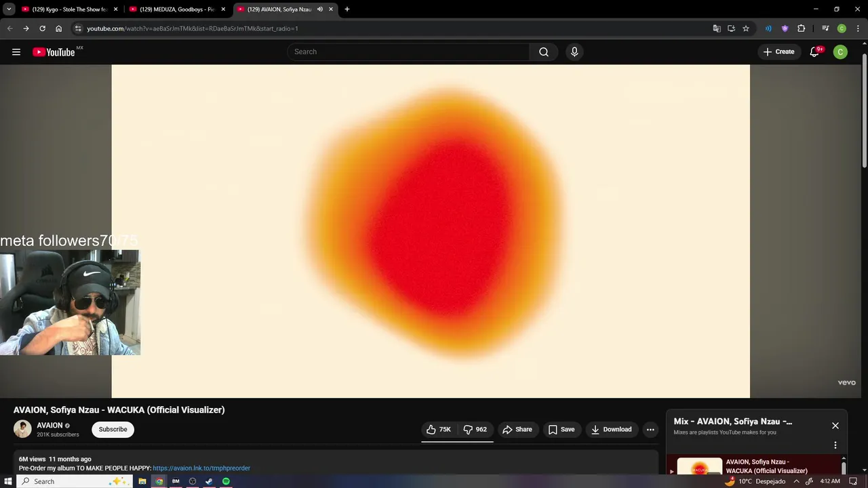Image resolution: width=868 pixels, height=488 pixels.
Task: Translate this page icon
Action: pyautogui.click(x=717, y=28)
